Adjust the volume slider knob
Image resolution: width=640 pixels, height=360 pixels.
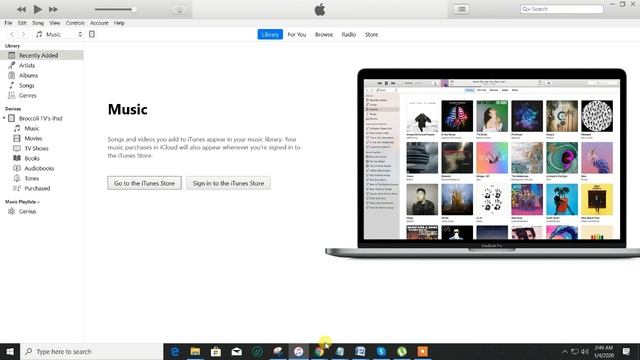click(134, 9)
